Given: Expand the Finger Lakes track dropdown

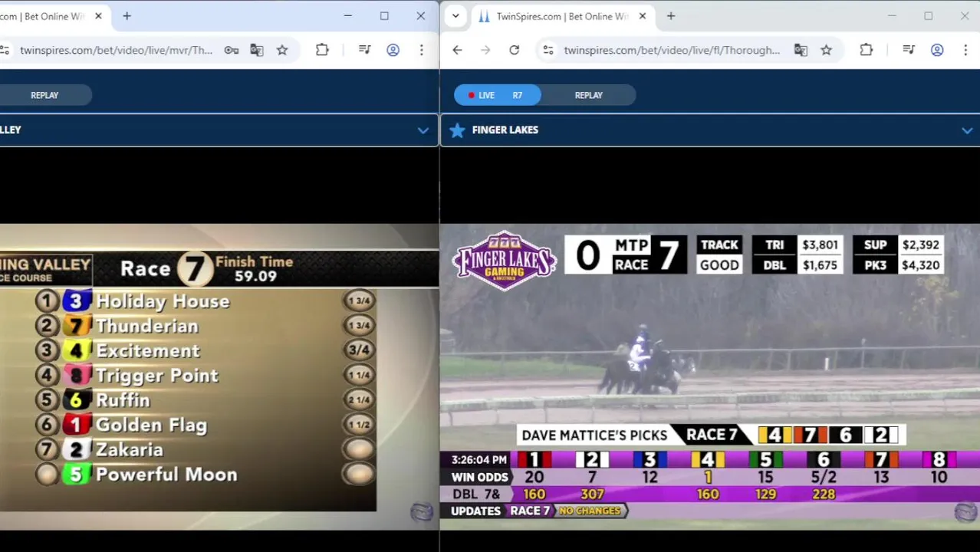Looking at the screenshot, I should [967, 130].
